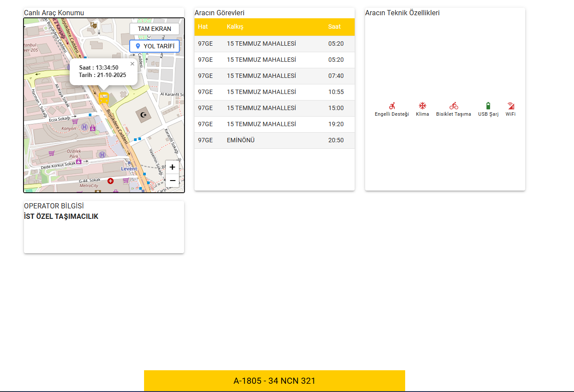The image size is (574, 392).
Task: Click the red hospital cross marker on map
Action: pyautogui.click(x=111, y=181)
